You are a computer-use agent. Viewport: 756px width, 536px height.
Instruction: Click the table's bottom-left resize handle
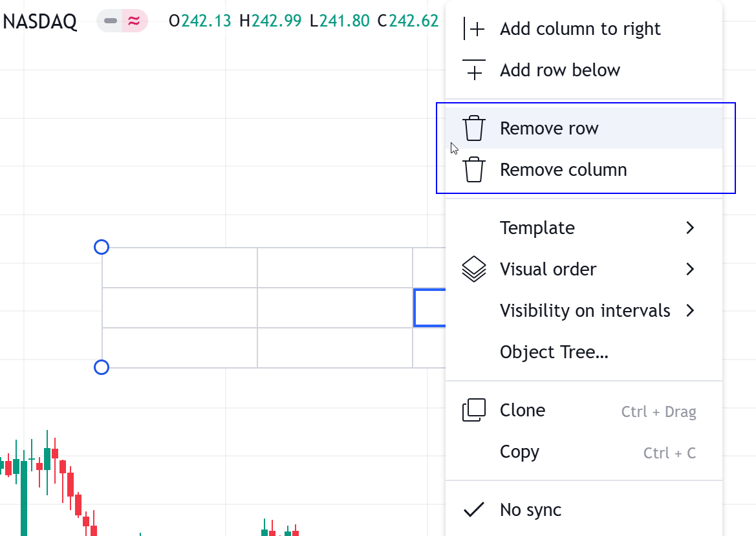tap(102, 367)
